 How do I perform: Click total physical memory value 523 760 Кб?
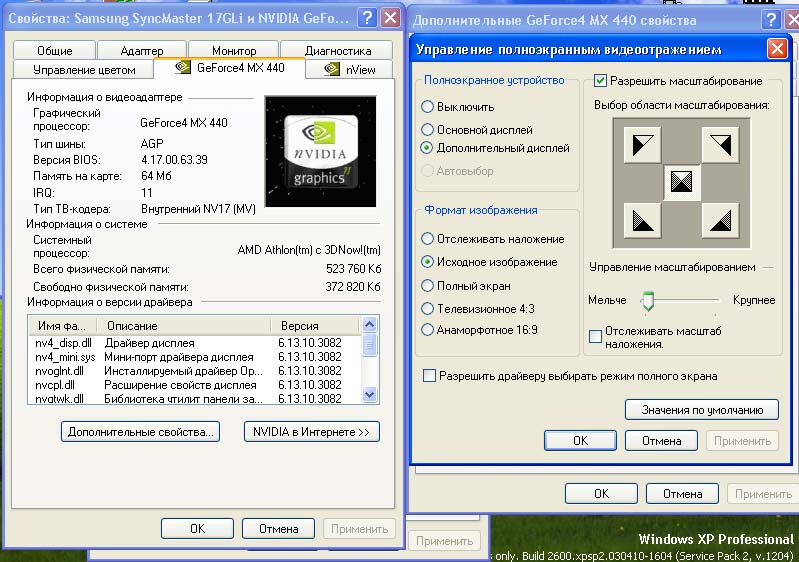coord(353,269)
